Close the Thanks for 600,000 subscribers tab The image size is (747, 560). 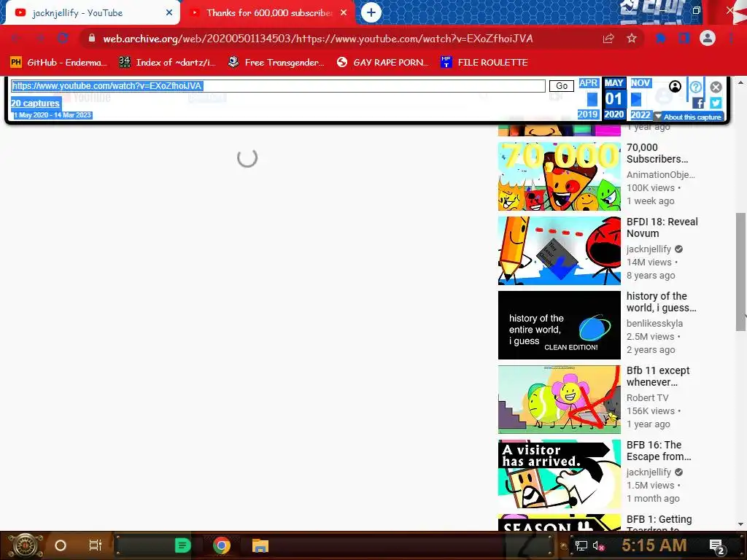344,13
